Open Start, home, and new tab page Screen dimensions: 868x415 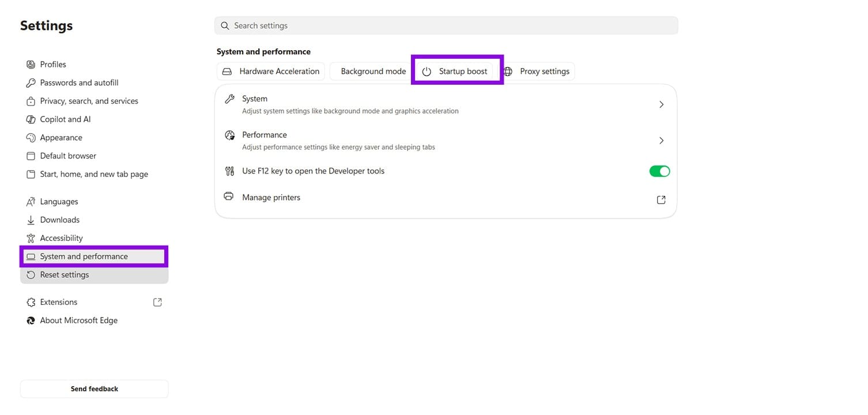point(94,174)
